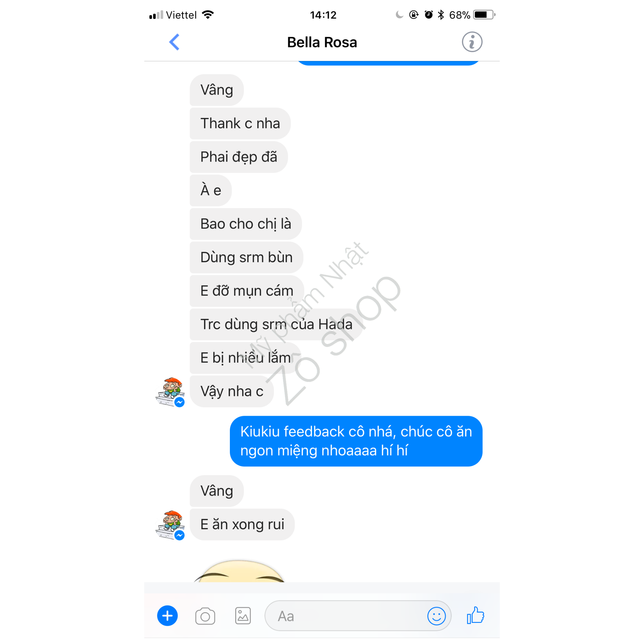Viewport: 644px width, 644px height.
Task: Tap the 'Bao cho chị là' message bubble
Action: pyautogui.click(x=246, y=224)
